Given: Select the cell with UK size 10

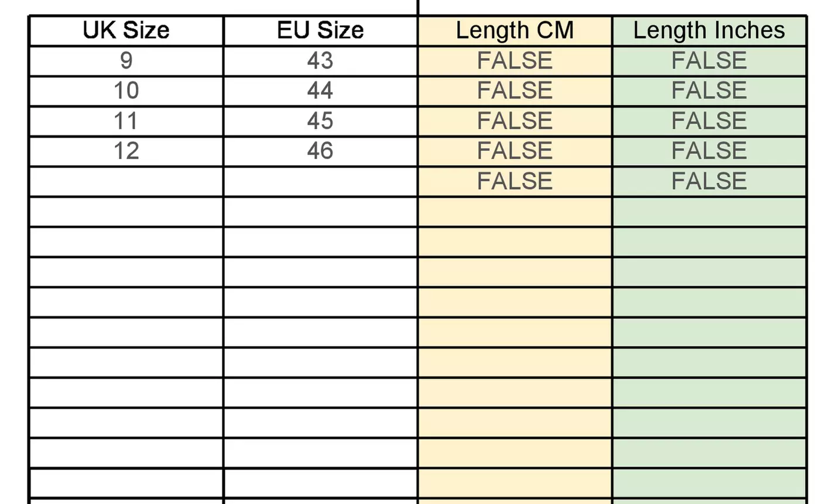Looking at the screenshot, I should (126, 91).
